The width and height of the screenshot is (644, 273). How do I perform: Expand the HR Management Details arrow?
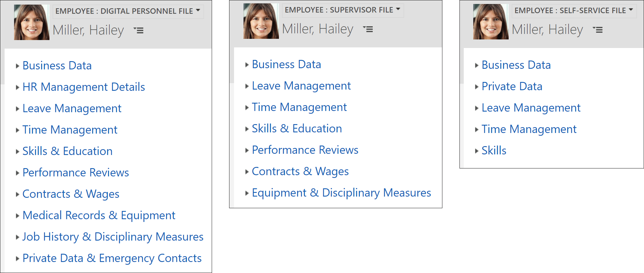(17, 87)
